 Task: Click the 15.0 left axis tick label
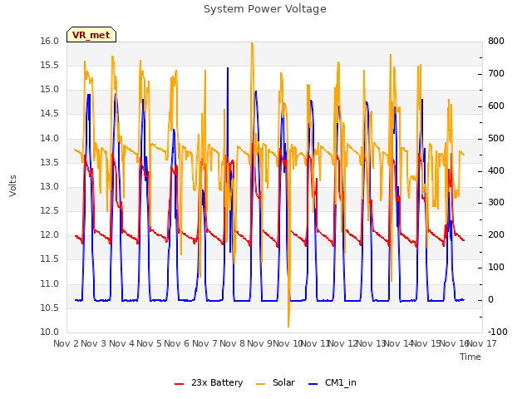click(50, 90)
